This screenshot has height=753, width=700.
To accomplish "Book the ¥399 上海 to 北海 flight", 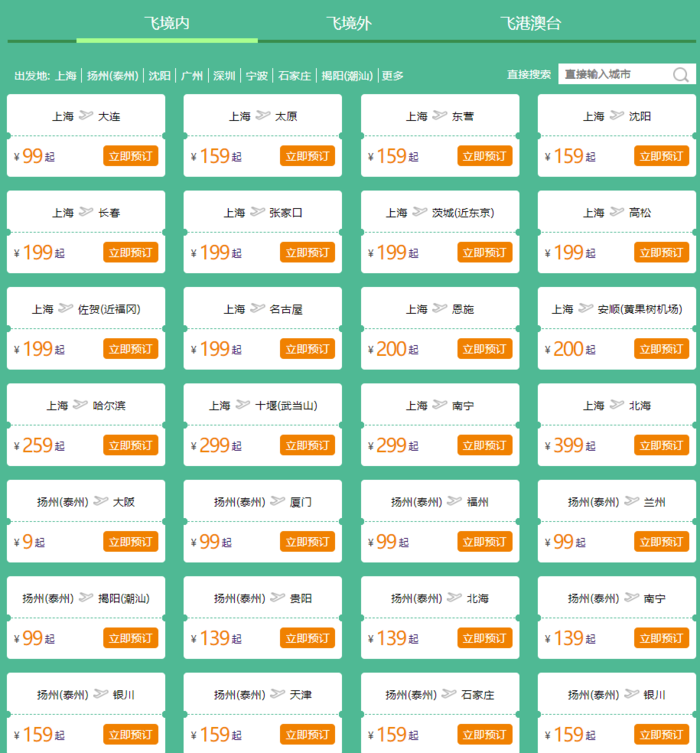I will point(661,445).
